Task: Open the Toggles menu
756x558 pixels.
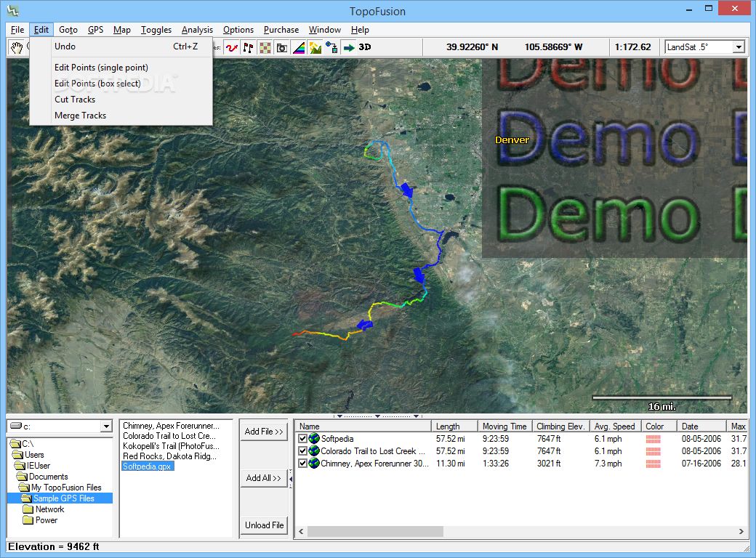Action: coord(156,30)
